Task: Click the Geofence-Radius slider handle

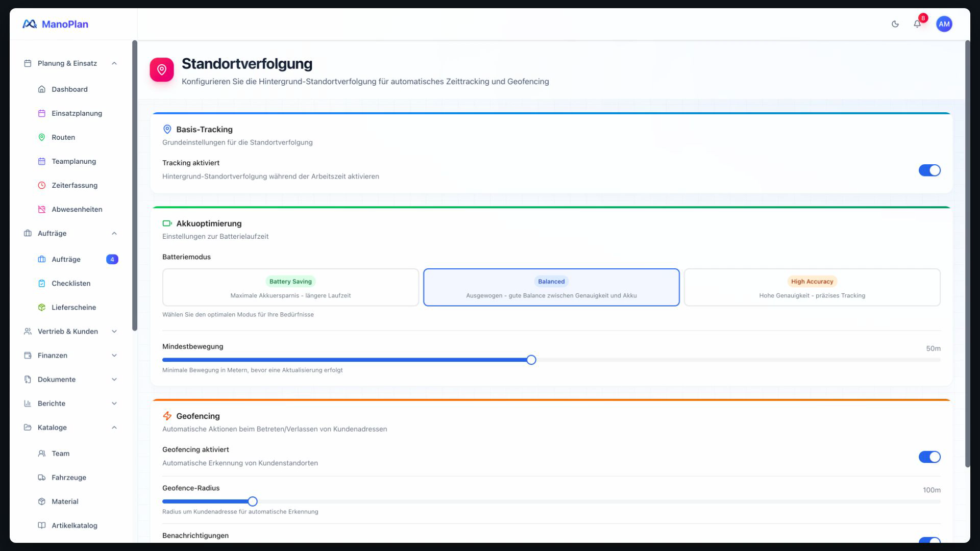Action: click(x=253, y=502)
